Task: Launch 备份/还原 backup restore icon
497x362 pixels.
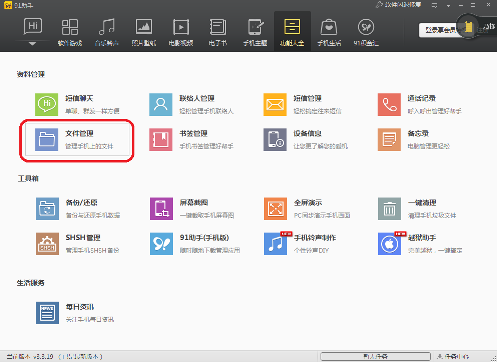Action: [47, 209]
